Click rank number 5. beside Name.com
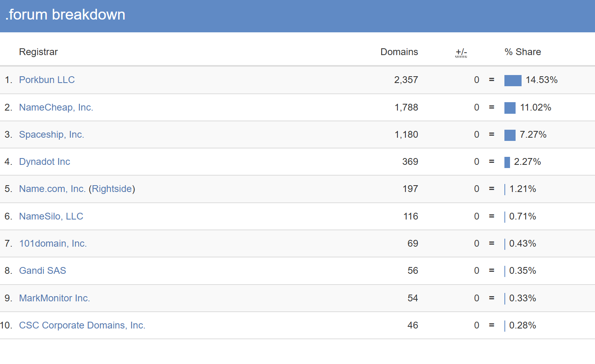Viewport: 595px width, 364px height. (8, 189)
